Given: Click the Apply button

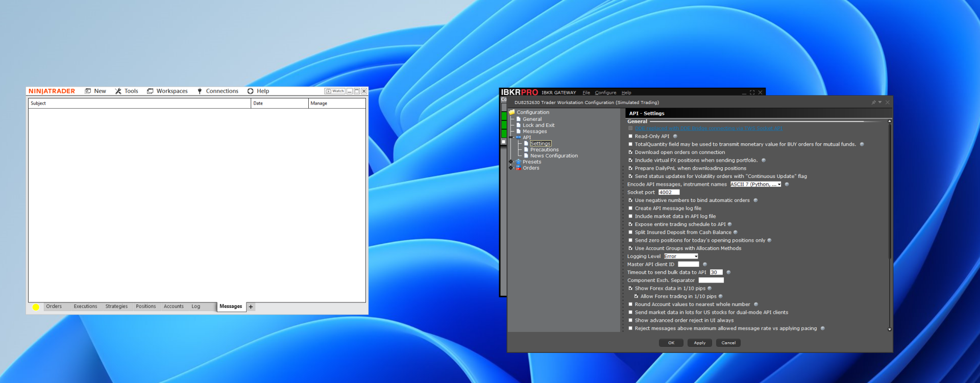Looking at the screenshot, I should (x=699, y=343).
